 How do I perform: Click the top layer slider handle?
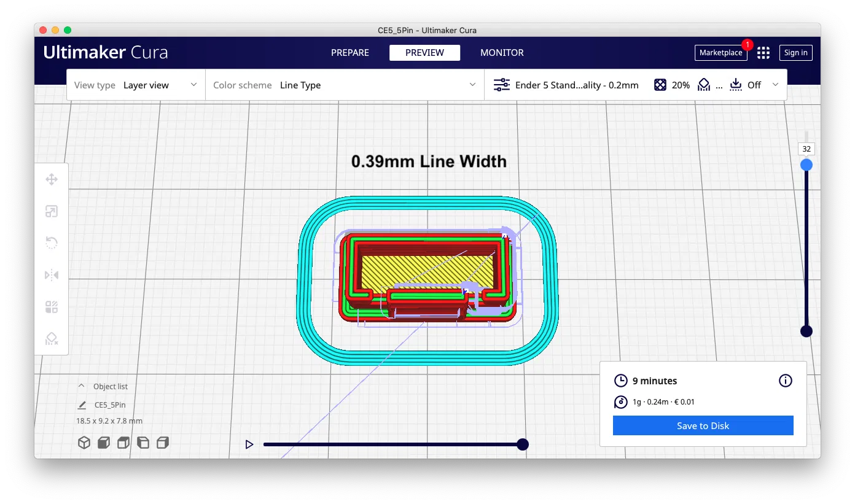pos(806,165)
